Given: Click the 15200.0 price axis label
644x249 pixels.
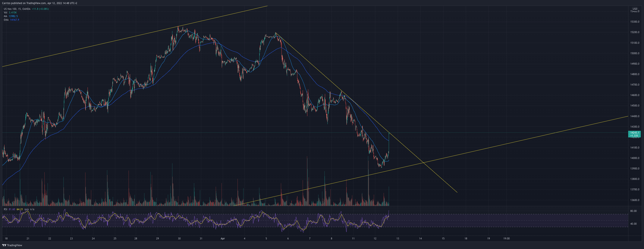Looking at the screenshot, I should [635, 32].
